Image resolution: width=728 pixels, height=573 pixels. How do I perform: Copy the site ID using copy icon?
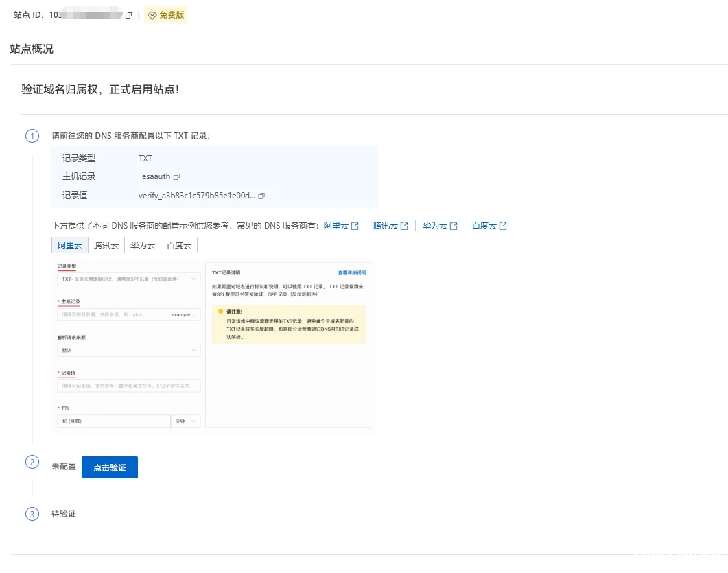tap(128, 15)
